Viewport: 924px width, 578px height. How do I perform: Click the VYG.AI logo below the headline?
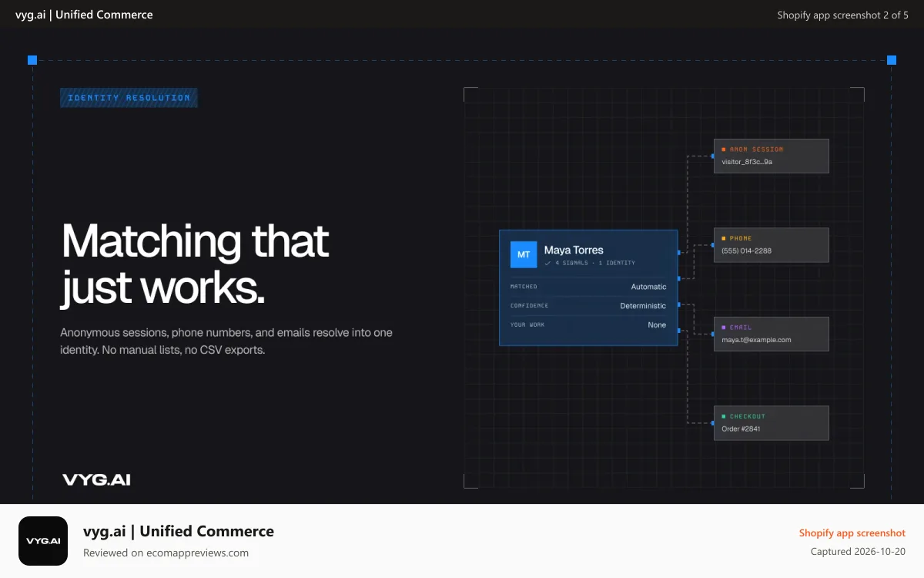(x=96, y=479)
